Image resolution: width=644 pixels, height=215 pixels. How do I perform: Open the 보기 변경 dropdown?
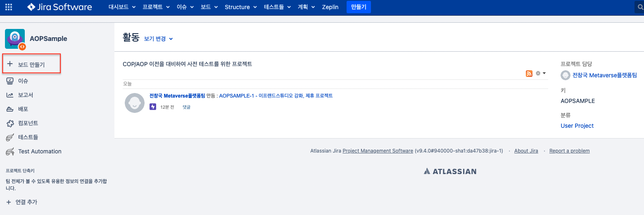pyautogui.click(x=158, y=38)
